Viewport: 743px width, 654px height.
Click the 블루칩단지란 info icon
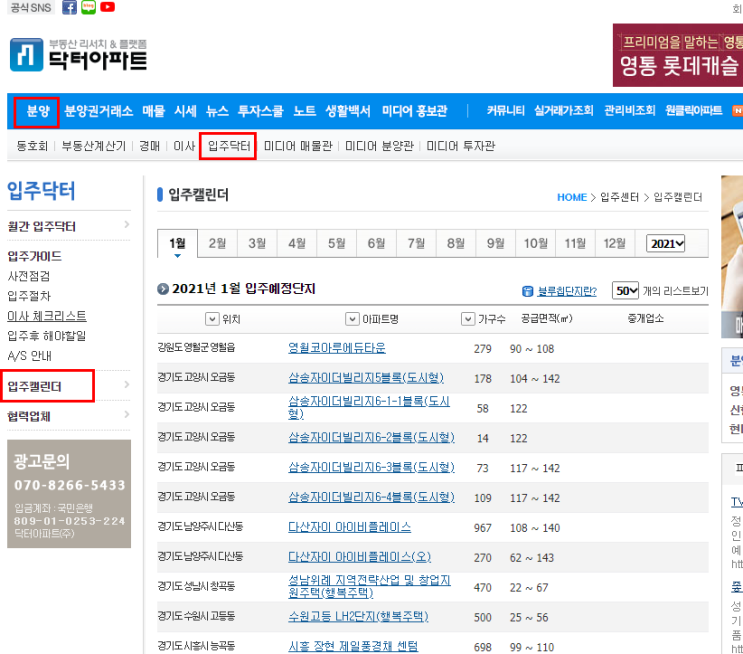527,291
